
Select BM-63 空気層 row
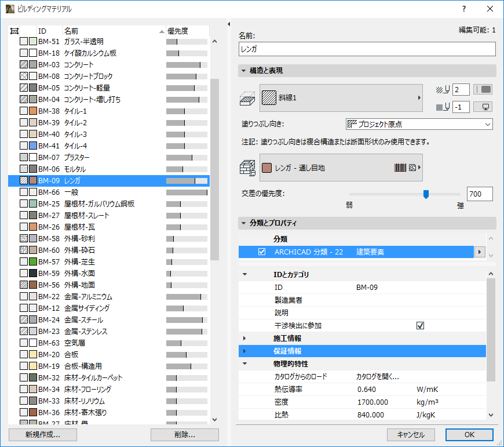[x=109, y=343]
